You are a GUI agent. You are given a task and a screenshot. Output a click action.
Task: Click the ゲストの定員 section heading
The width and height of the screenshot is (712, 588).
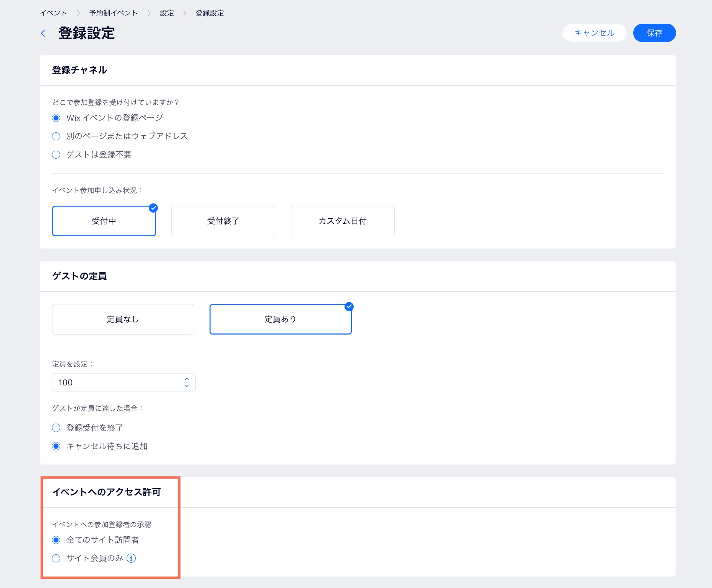coord(80,276)
